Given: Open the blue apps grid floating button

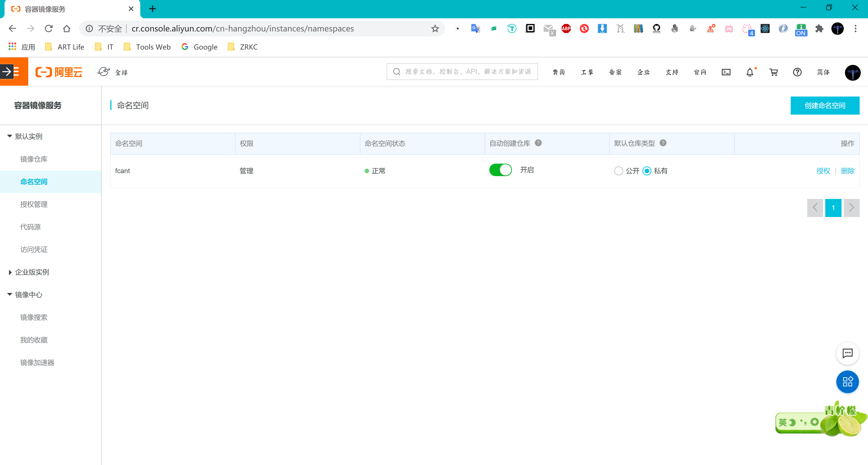Looking at the screenshot, I should [847, 381].
